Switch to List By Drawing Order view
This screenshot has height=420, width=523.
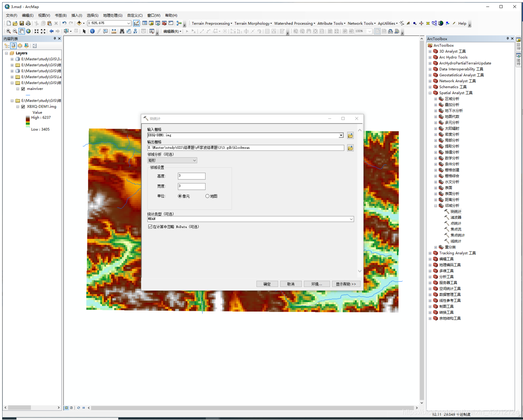[x=6, y=45]
